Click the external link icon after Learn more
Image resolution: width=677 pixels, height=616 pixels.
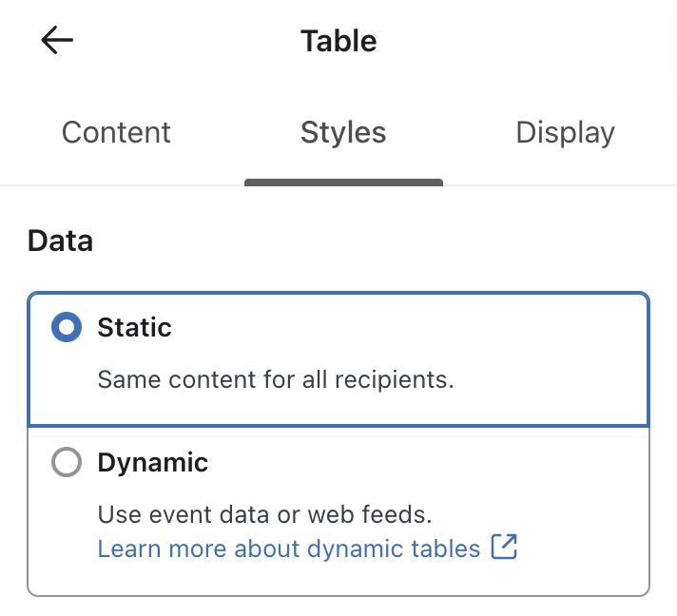click(504, 548)
